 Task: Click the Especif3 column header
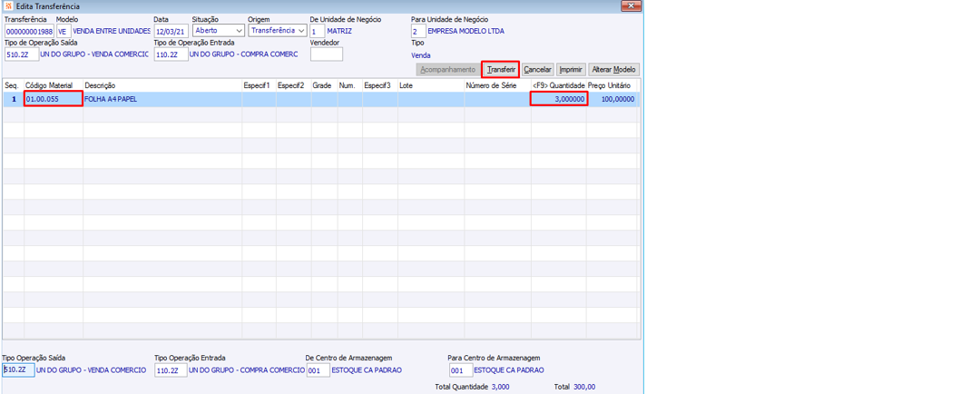379,85
